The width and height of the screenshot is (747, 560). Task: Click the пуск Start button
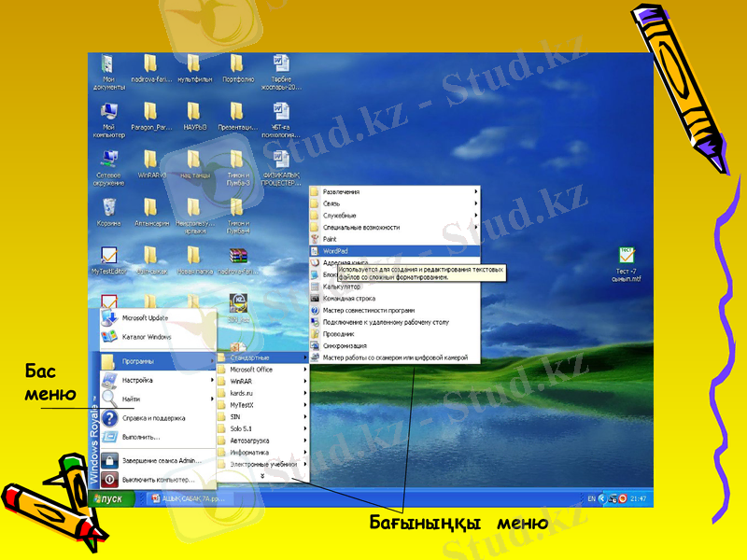[110, 499]
